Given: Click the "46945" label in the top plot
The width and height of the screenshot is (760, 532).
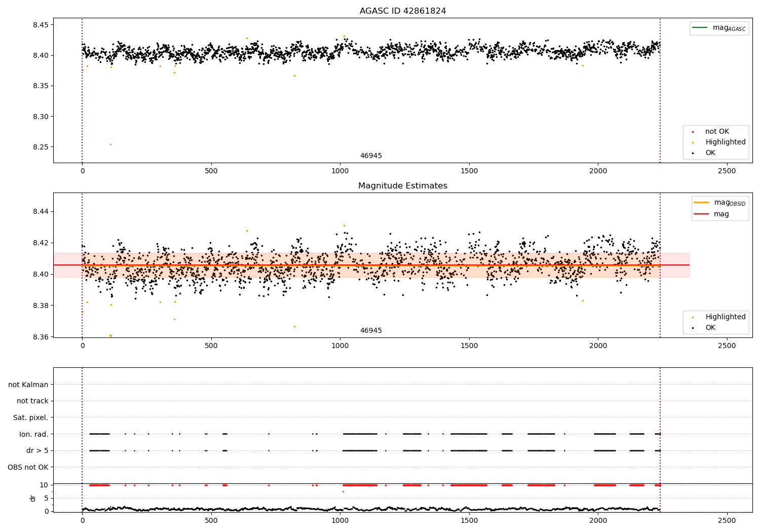Looking at the screenshot, I should 371,156.
